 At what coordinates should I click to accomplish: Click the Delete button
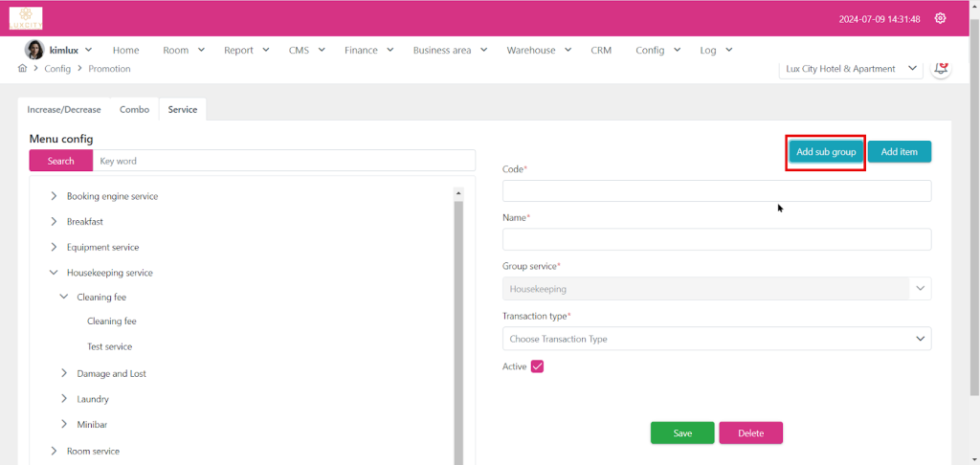(750, 433)
